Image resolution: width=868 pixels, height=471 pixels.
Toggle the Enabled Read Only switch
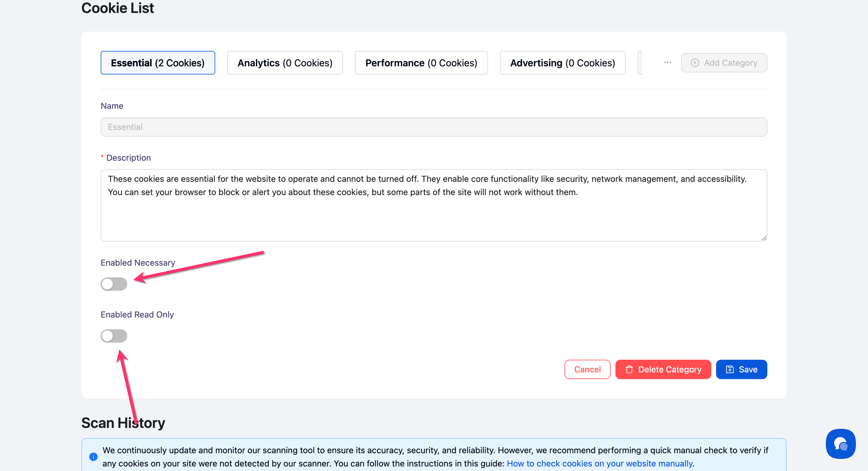click(114, 336)
